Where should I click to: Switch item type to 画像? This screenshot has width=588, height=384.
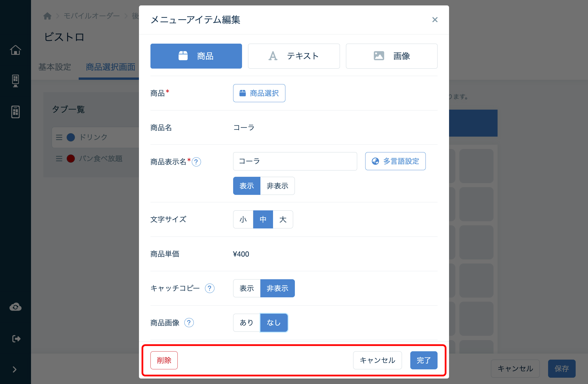point(391,56)
